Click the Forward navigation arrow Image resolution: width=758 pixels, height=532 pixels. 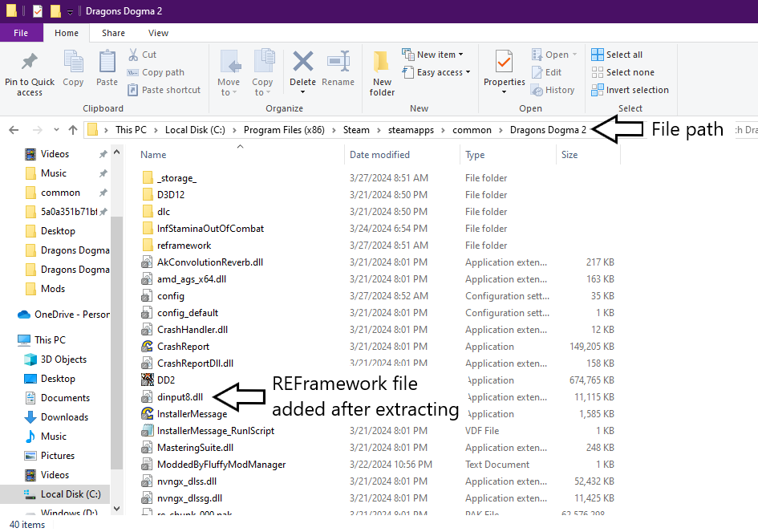click(x=37, y=130)
